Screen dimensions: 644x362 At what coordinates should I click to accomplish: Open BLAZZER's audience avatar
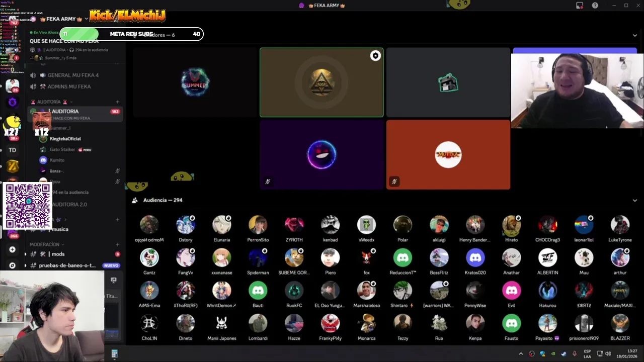(x=620, y=323)
